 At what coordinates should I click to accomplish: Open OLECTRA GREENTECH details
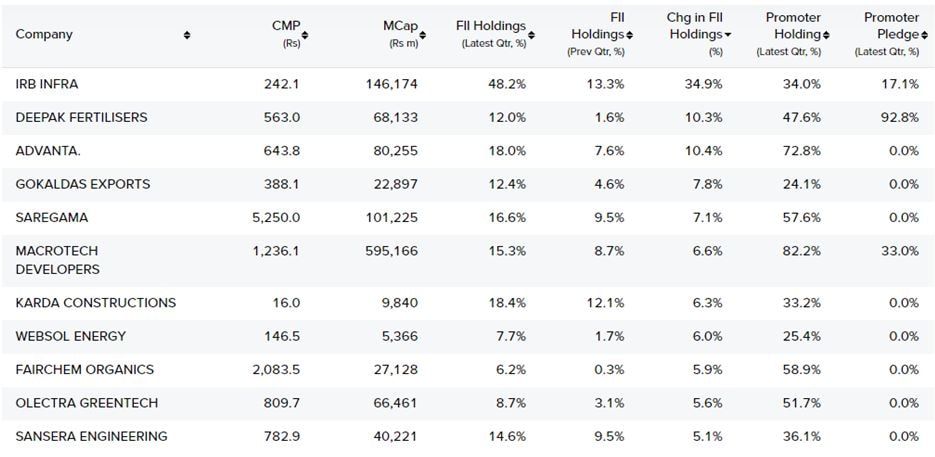pos(87,403)
